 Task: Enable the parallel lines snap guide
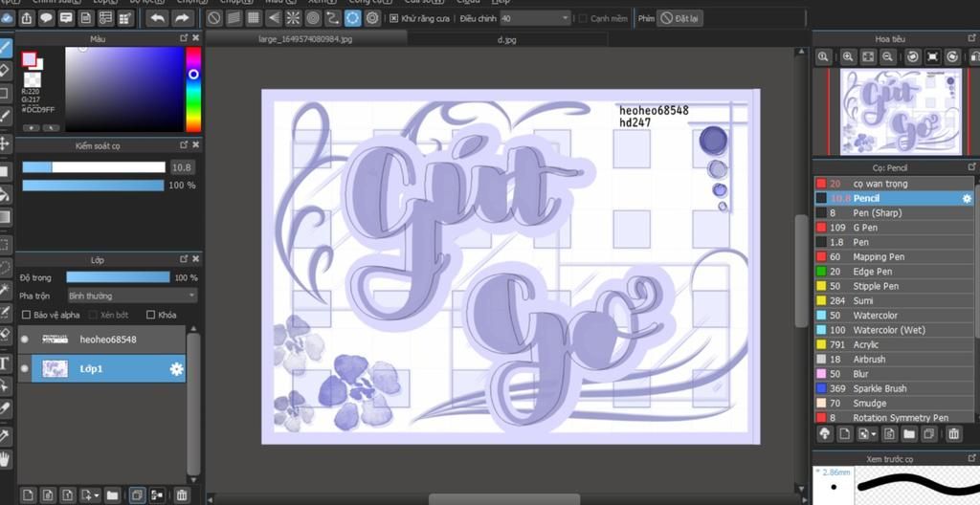coord(234,18)
